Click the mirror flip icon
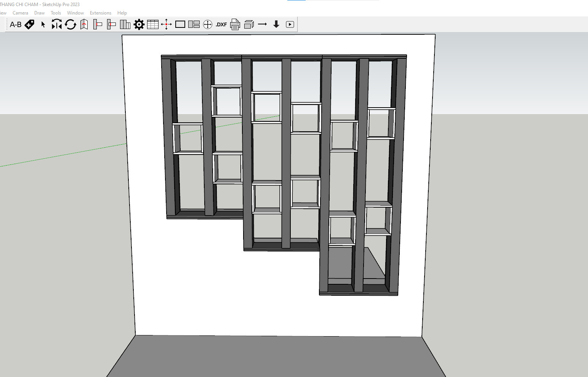The width and height of the screenshot is (588, 377). click(57, 24)
